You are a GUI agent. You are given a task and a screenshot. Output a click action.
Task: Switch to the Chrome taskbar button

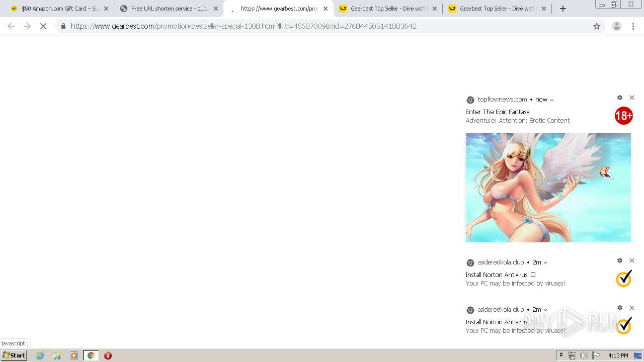point(91,355)
